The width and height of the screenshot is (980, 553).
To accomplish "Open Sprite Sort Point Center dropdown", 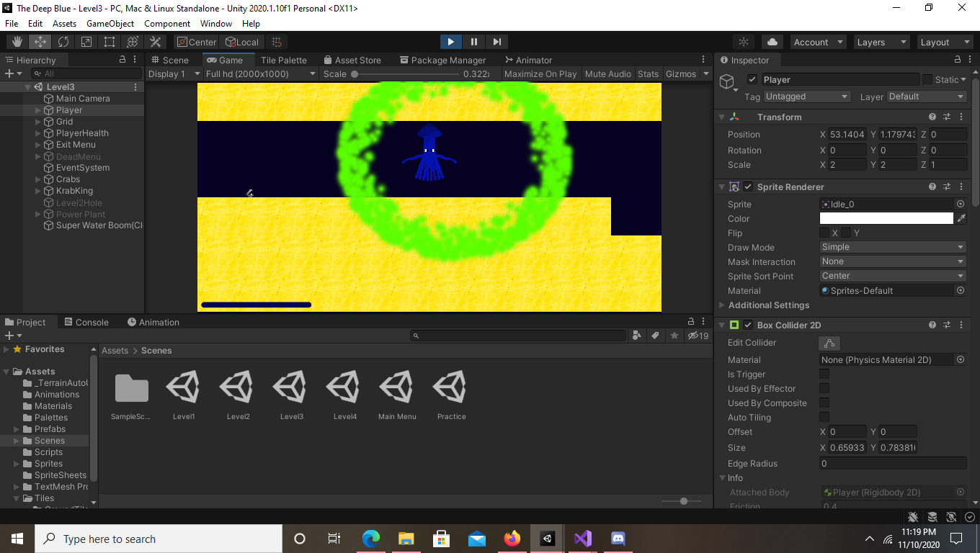I will pyautogui.click(x=893, y=276).
